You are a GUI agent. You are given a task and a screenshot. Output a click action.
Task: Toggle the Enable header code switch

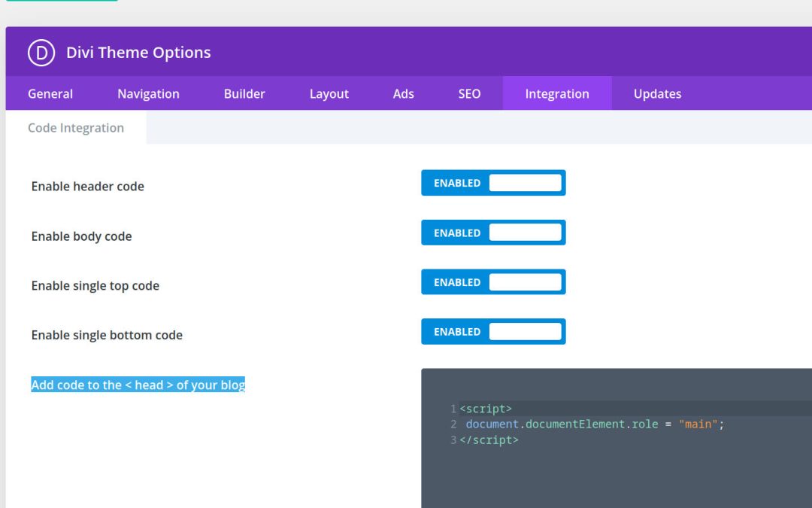(493, 183)
